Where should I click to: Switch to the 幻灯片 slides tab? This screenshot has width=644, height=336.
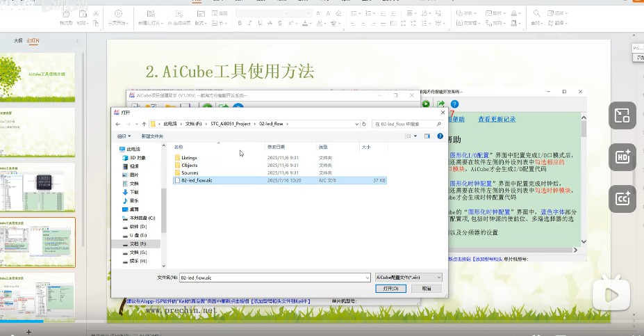(x=33, y=40)
